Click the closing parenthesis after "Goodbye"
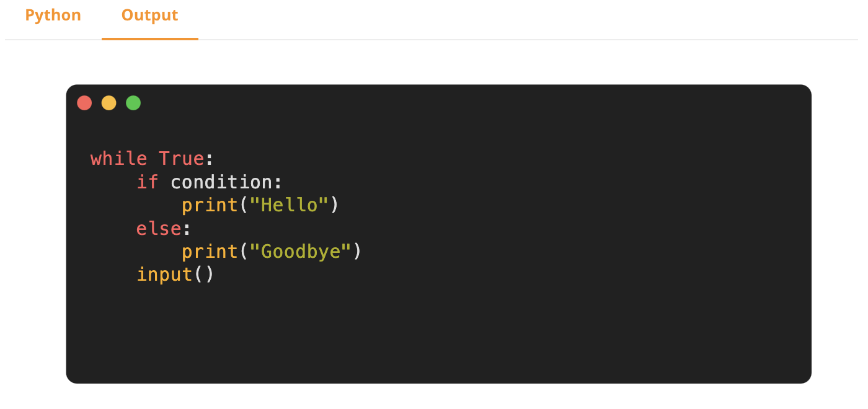This screenshot has width=868, height=409. click(357, 252)
